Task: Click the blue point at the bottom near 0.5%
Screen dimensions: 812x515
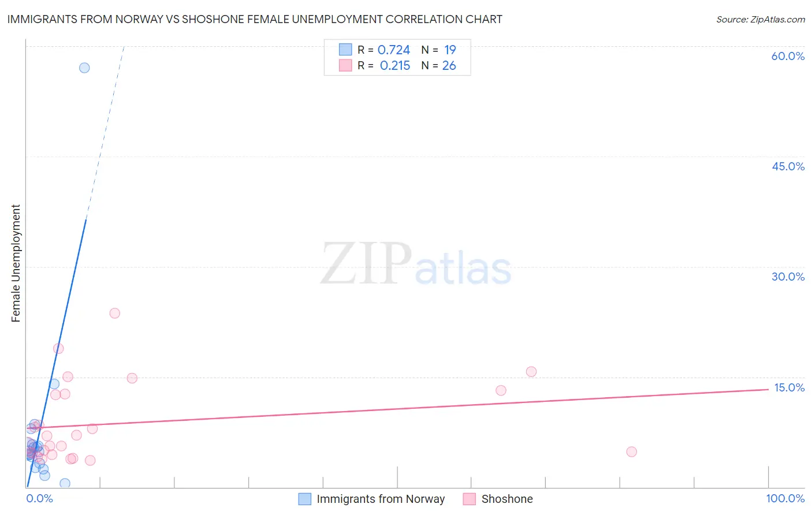Action: 65,483
